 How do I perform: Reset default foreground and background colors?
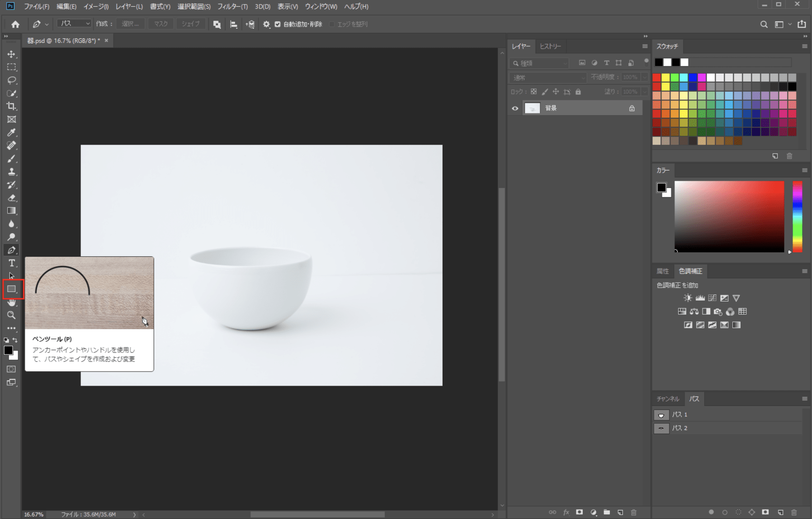(6, 340)
